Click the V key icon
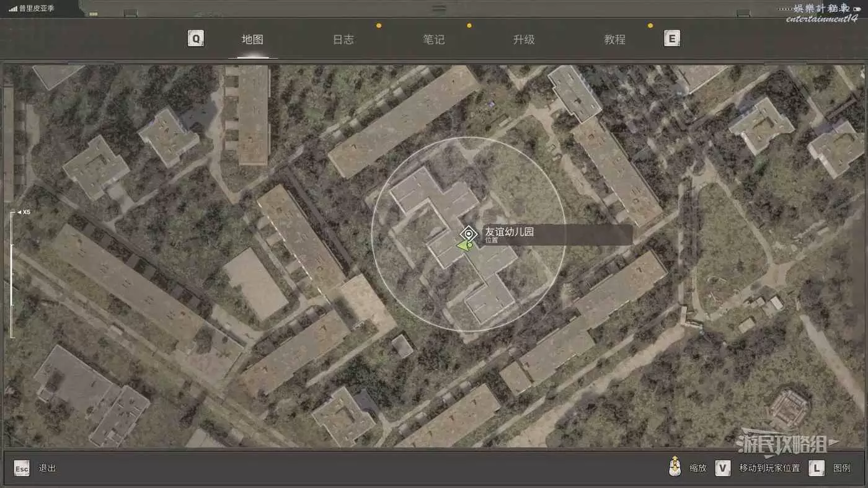 pyautogui.click(x=722, y=468)
